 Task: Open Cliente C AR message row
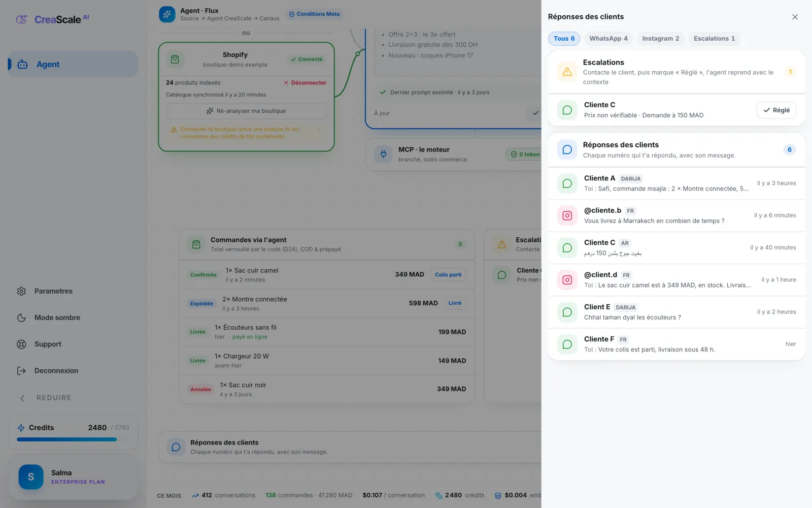tap(676, 248)
